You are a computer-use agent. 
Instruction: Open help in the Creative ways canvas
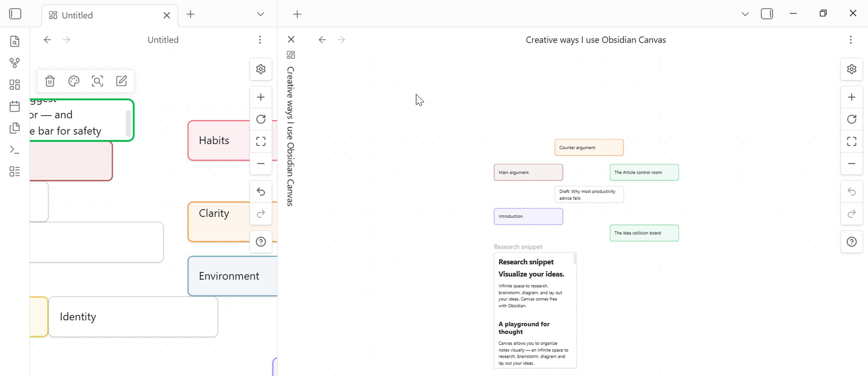point(852,242)
